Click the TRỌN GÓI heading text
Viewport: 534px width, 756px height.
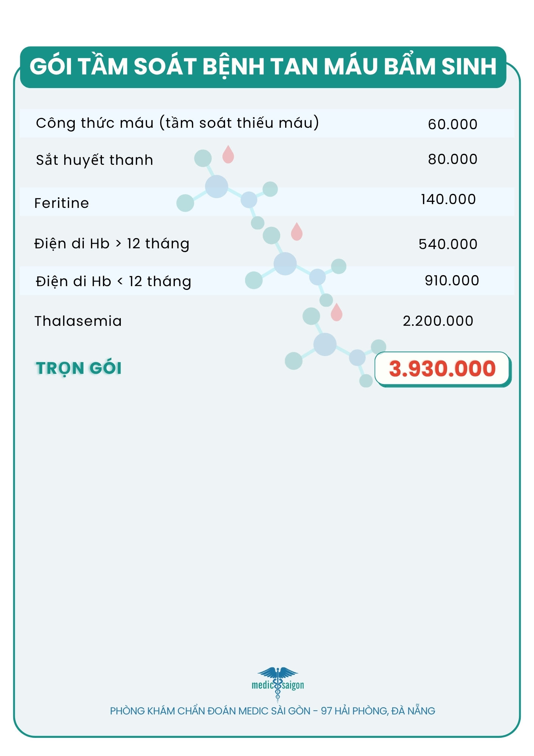coord(79,368)
